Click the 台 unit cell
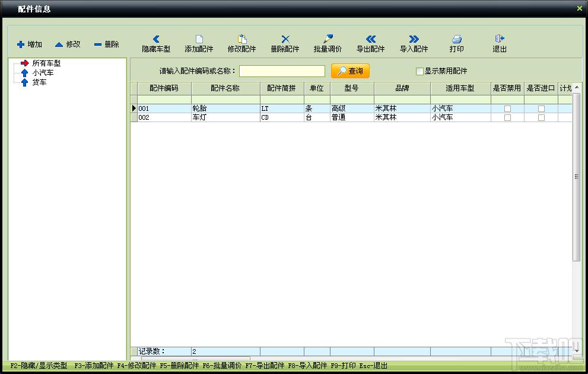 317,118
